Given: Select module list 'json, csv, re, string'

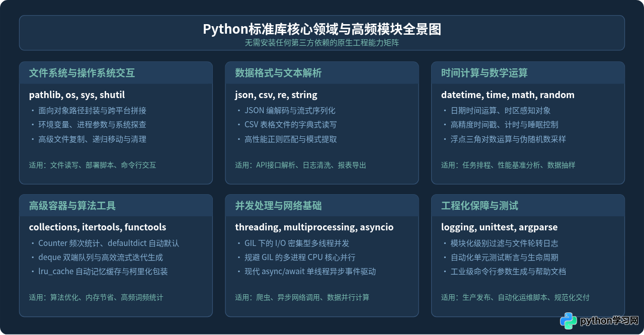Looking at the screenshot, I should (276, 95).
